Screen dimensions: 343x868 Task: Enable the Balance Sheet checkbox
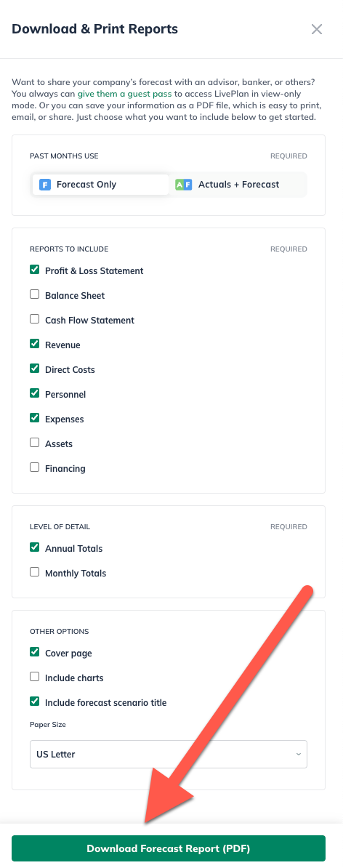[34, 294]
